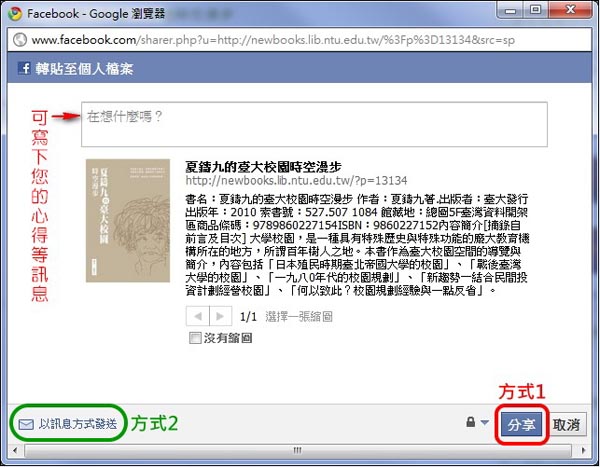This screenshot has width=600, height=467.
Task: Click the 轉貼至個人檔案 header text
Action: [x=85, y=69]
